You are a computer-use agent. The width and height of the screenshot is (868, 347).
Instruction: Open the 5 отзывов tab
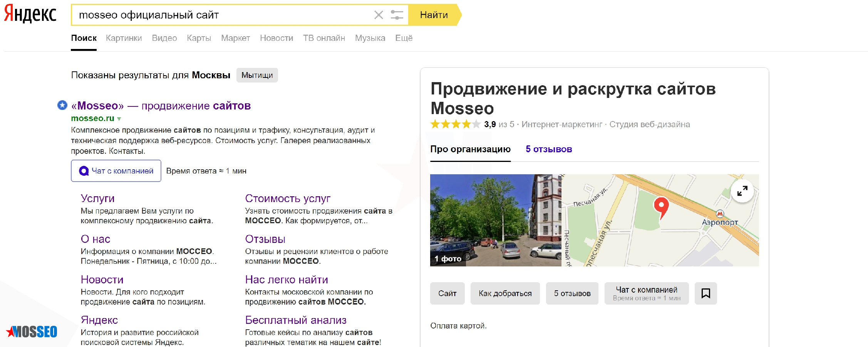[x=549, y=149]
